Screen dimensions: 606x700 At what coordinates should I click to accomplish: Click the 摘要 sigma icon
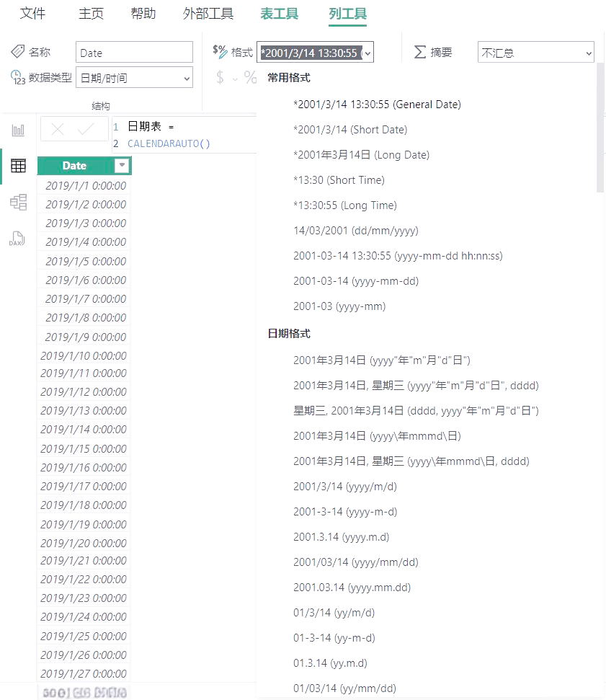[419, 52]
